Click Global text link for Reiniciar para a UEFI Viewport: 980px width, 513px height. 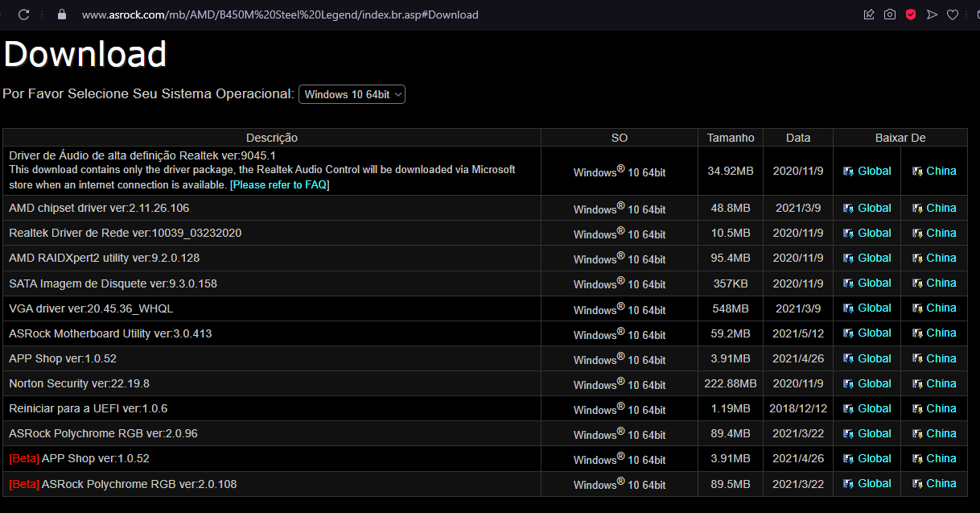[875, 408]
